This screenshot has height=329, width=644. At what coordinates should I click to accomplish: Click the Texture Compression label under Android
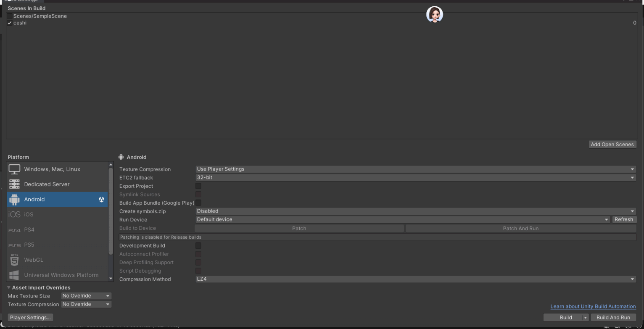(145, 169)
